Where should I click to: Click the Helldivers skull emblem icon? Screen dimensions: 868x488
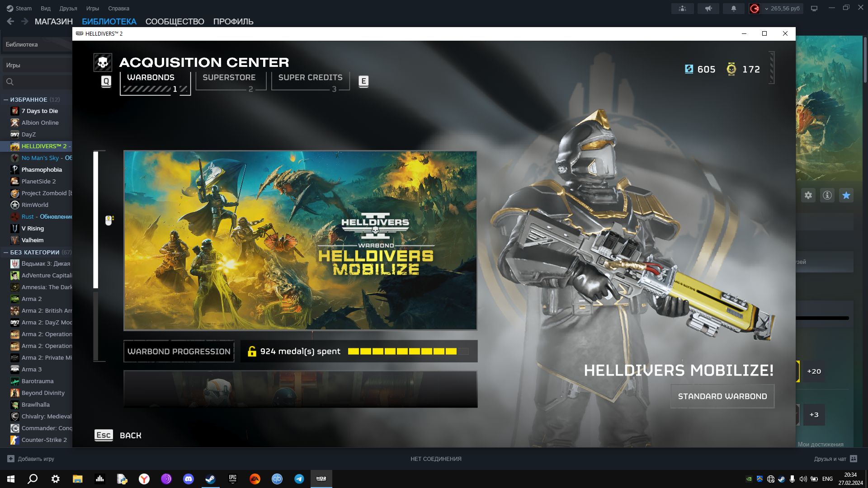103,62
